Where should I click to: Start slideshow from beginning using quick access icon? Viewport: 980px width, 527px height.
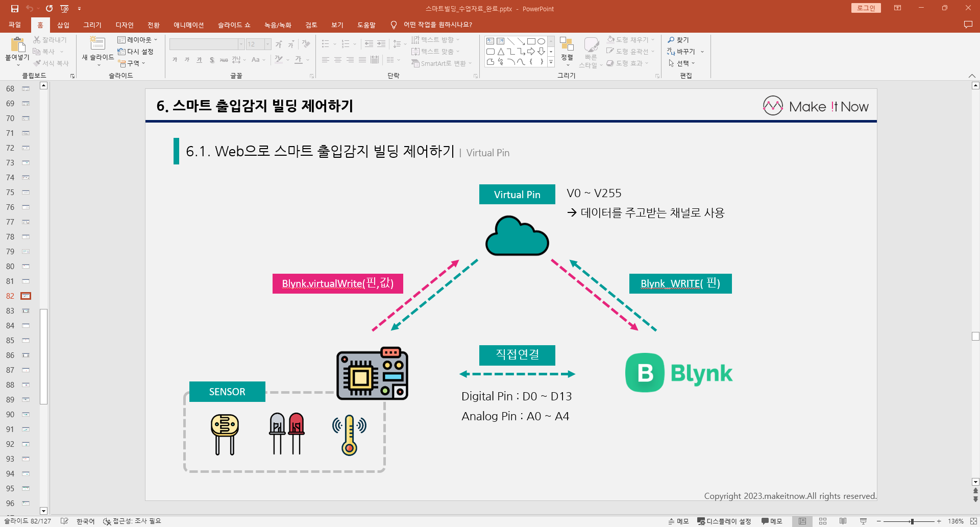64,8
